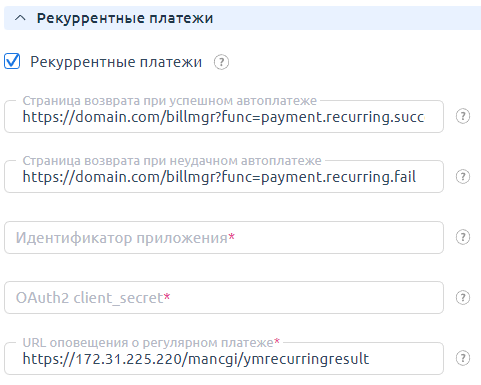
Task: Click the Рекуррентные платежи section header title
Action: click(x=125, y=18)
